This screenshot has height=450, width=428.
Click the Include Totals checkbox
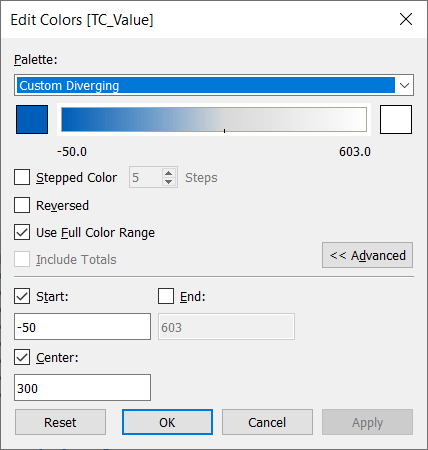(x=22, y=259)
